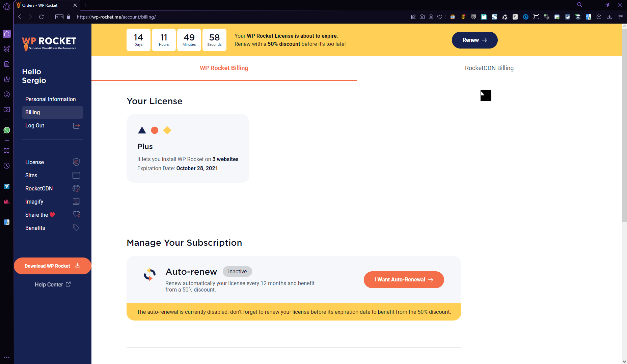Screen dimensions: 627x364
Task: Open a new browser tab
Action: (85, 5)
